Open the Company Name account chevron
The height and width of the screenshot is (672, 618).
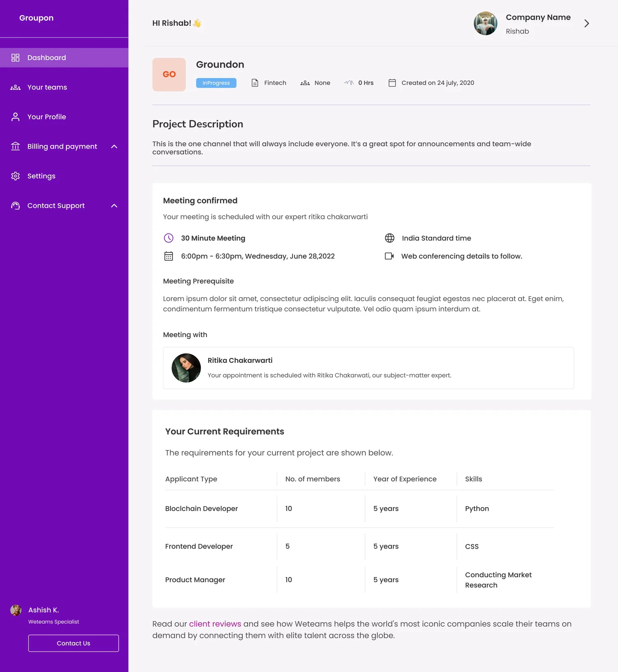(587, 23)
